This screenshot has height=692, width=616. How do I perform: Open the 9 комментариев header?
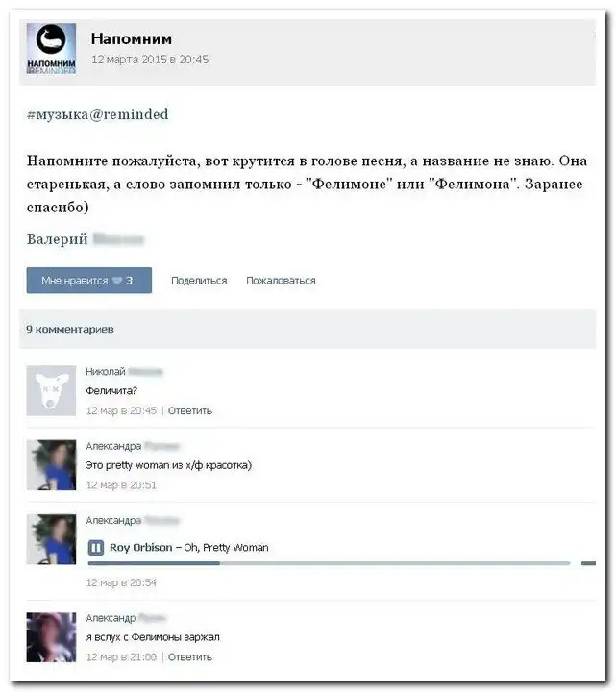pyautogui.click(x=70, y=330)
